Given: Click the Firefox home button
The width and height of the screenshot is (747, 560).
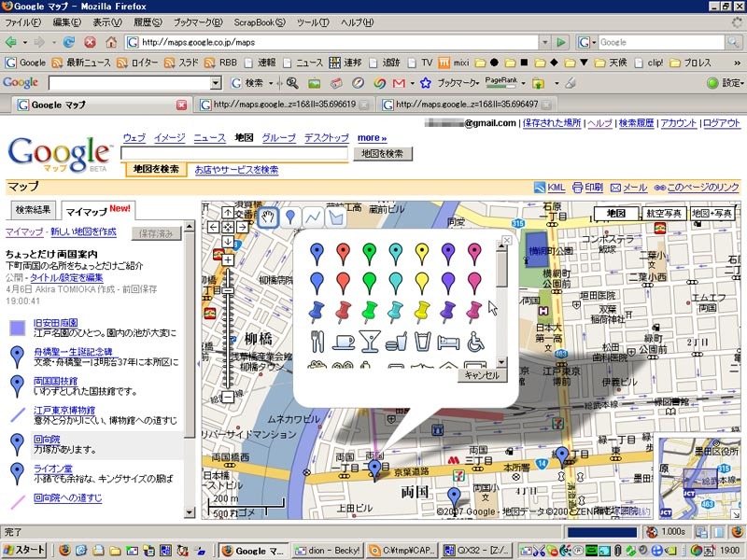Looking at the screenshot, I should pyautogui.click(x=111, y=42).
